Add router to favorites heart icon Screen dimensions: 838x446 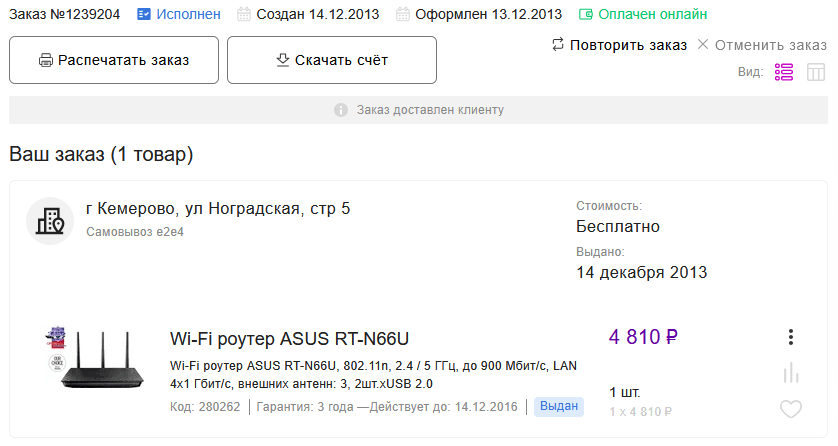791,409
